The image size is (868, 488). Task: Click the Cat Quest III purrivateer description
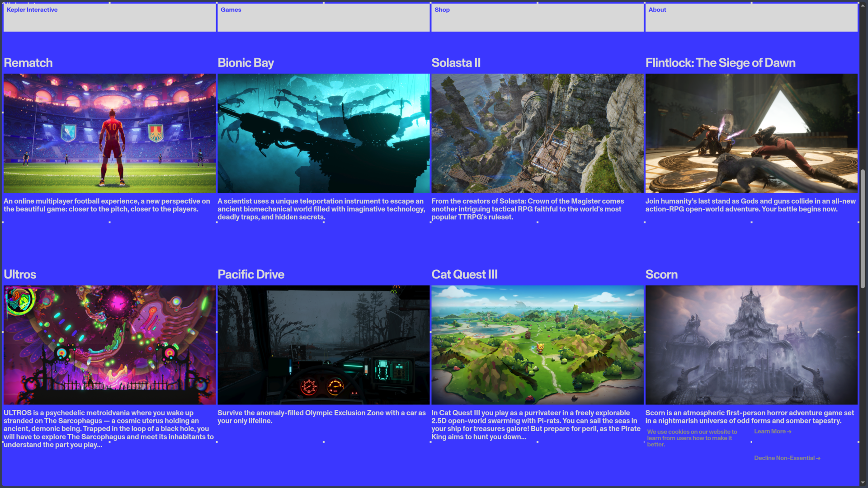[x=536, y=425]
